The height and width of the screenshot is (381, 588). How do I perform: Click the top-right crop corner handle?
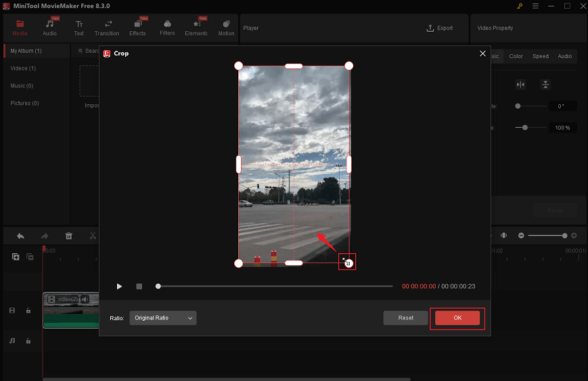348,66
